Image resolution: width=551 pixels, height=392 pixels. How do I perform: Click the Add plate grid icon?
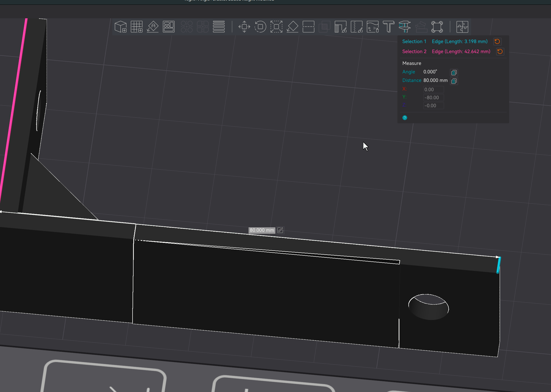click(137, 27)
